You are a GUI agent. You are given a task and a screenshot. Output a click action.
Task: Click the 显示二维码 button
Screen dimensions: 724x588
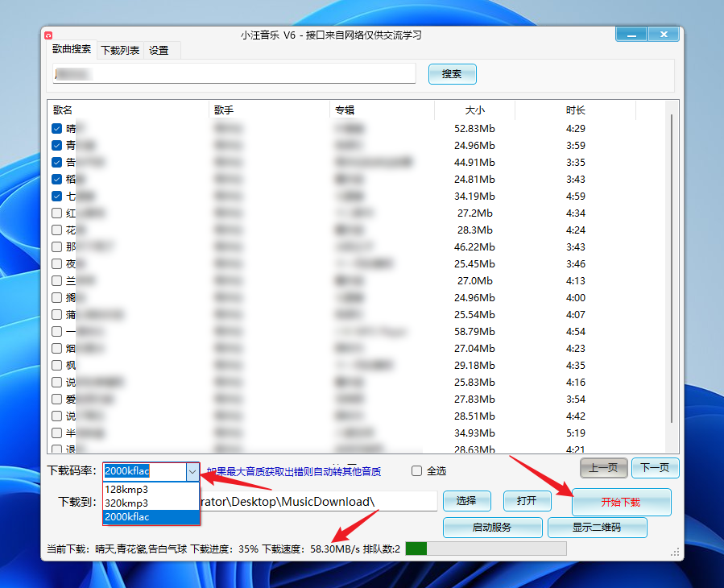[x=597, y=528]
